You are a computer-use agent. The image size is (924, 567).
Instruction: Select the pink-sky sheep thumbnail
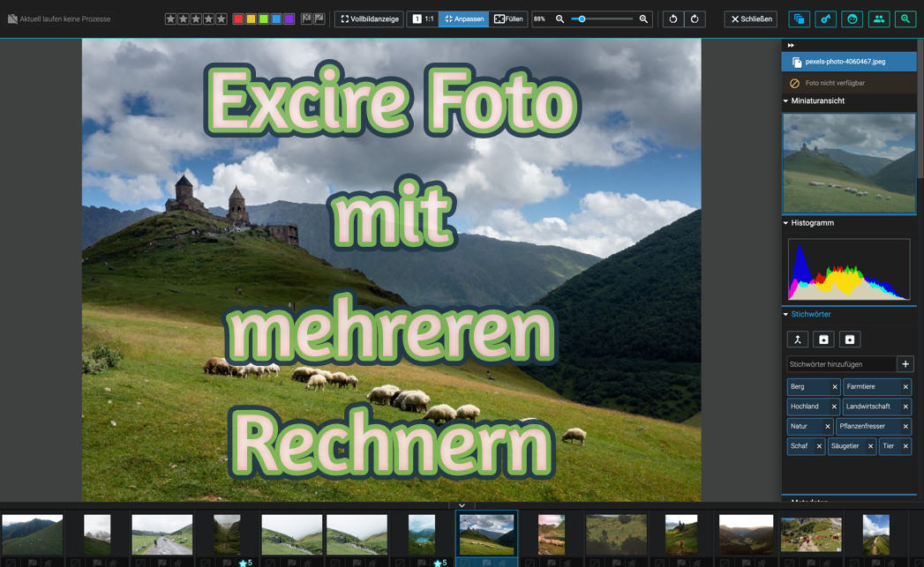[x=552, y=534]
